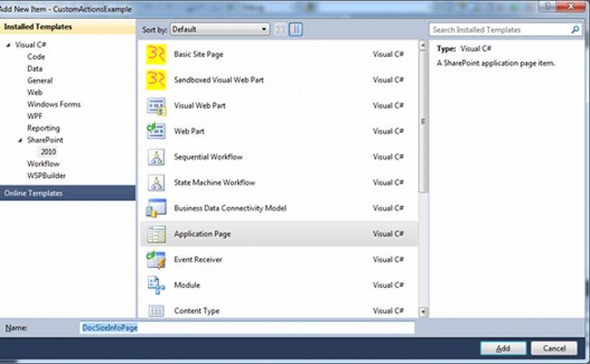Click the Sandboxed Visual Web Part icon

(x=156, y=80)
